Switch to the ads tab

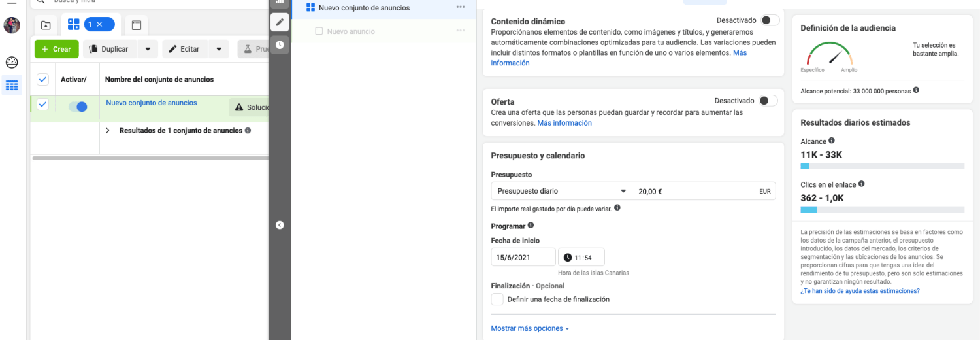click(137, 25)
